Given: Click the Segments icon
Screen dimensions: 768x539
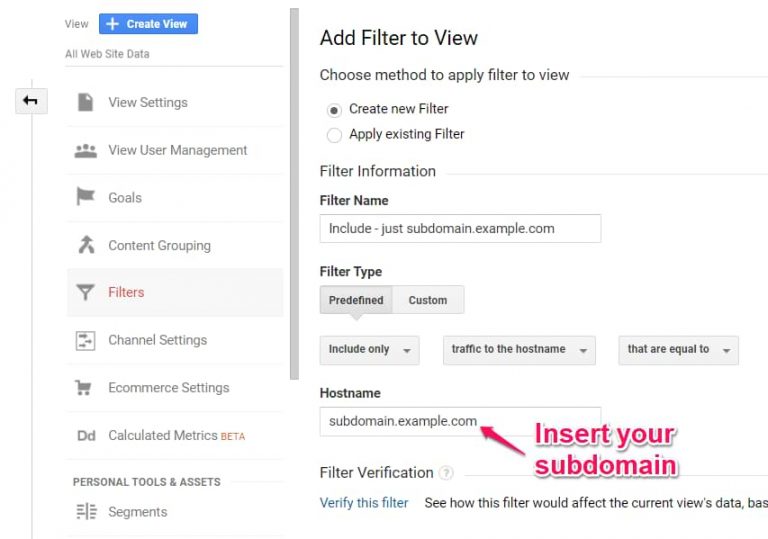Looking at the screenshot, I should click(x=87, y=512).
